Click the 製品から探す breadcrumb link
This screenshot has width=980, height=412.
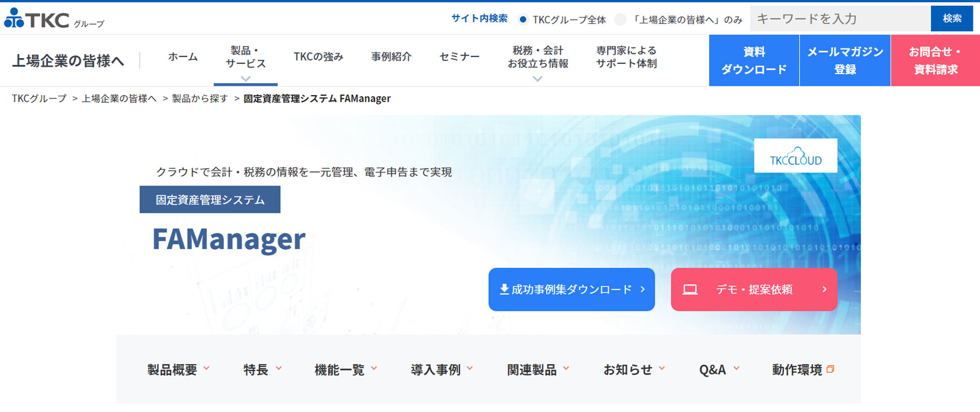tap(200, 99)
